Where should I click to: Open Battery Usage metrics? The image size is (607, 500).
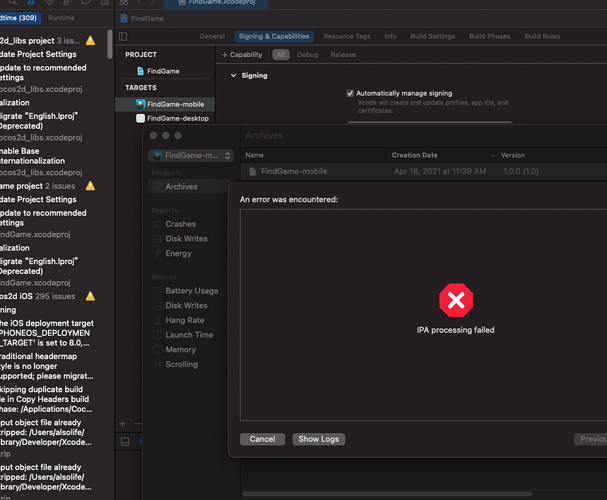[192, 291]
